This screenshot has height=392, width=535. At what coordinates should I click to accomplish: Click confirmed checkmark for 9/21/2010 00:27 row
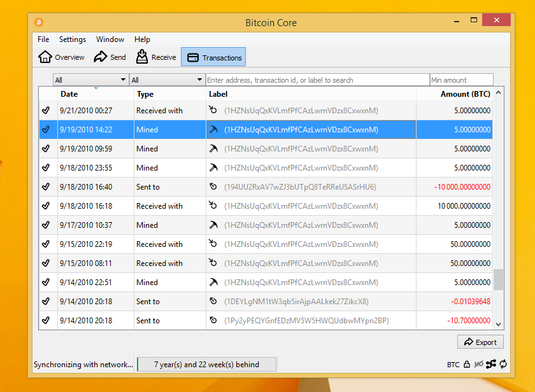(x=46, y=111)
